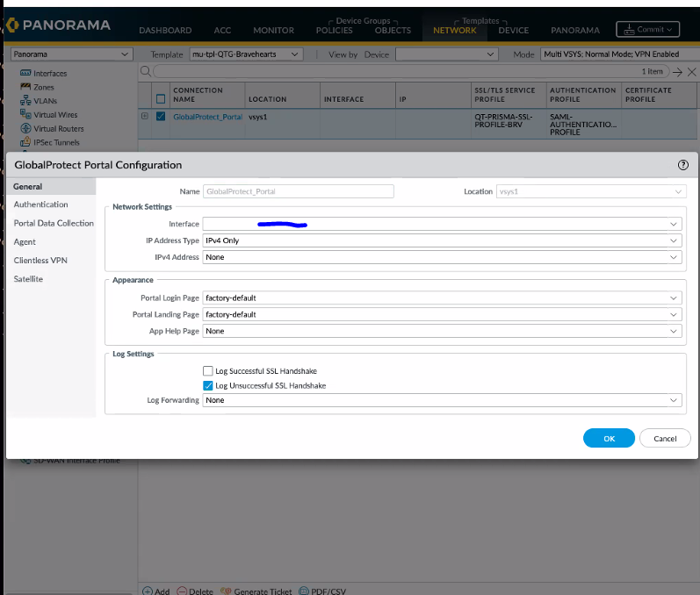Viewport: 700px width, 595px height.
Task: Switch to the Satellite tab
Action: (x=28, y=279)
